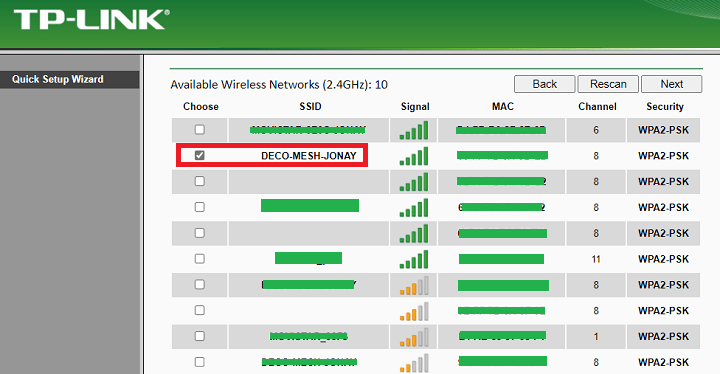The height and width of the screenshot is (374, 720).
Task: Click the channel value 1 cell
Action: (x=596, y=336)
